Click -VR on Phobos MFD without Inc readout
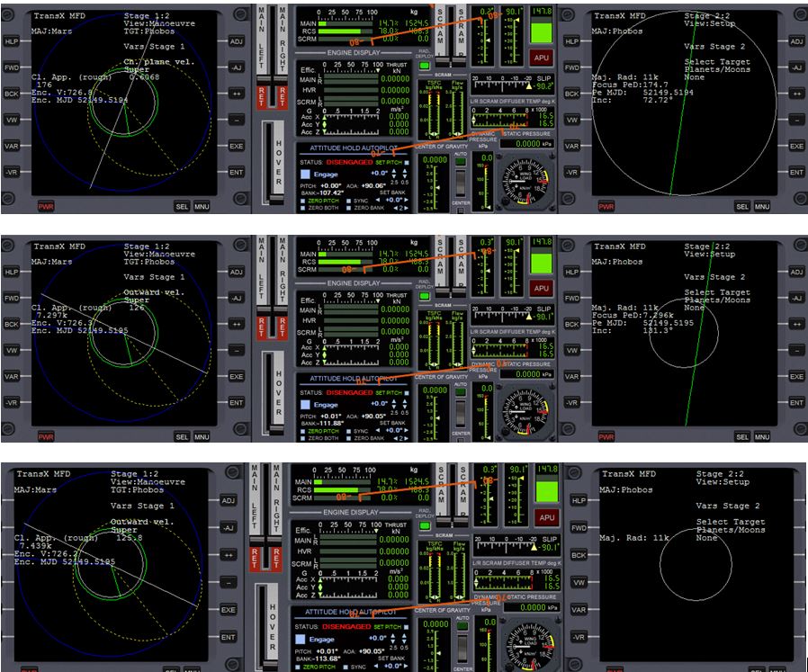 coord(579,637)
